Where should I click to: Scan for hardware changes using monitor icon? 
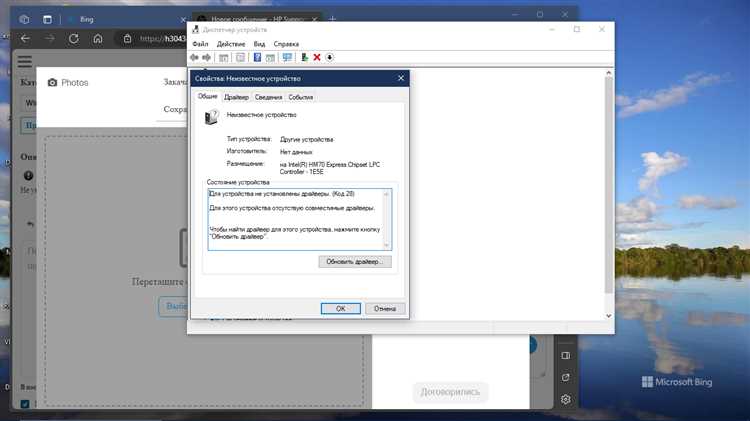[287, 57]
